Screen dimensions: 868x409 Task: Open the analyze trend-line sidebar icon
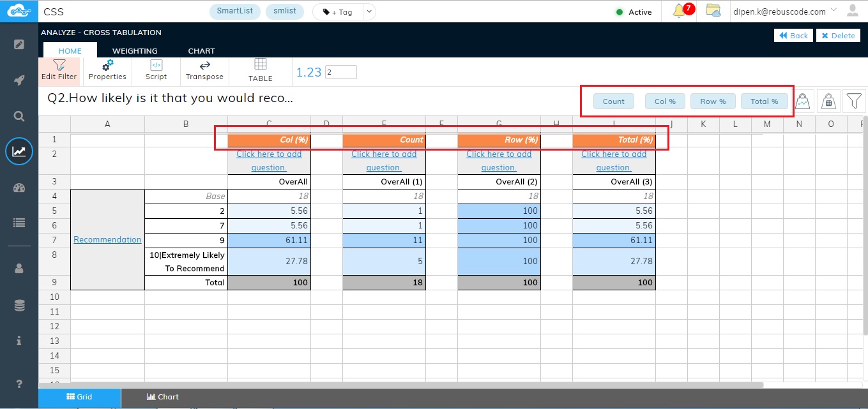point(19,151)
